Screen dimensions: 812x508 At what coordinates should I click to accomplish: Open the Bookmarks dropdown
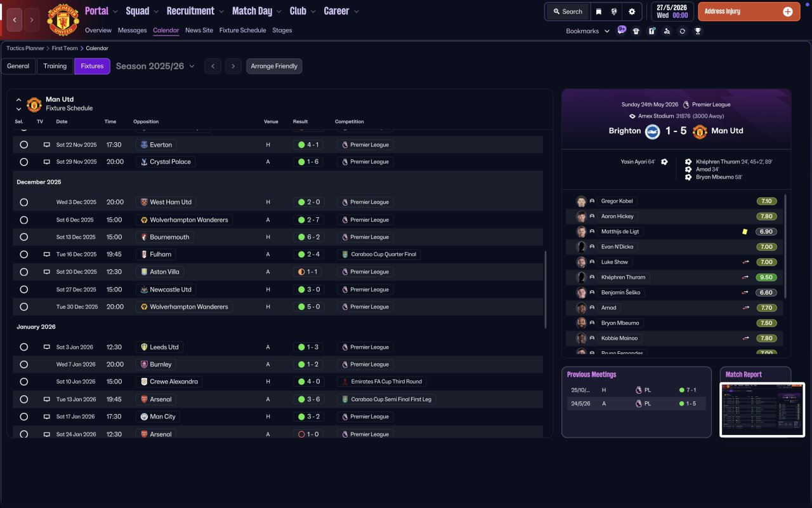[x=588, y=31]
